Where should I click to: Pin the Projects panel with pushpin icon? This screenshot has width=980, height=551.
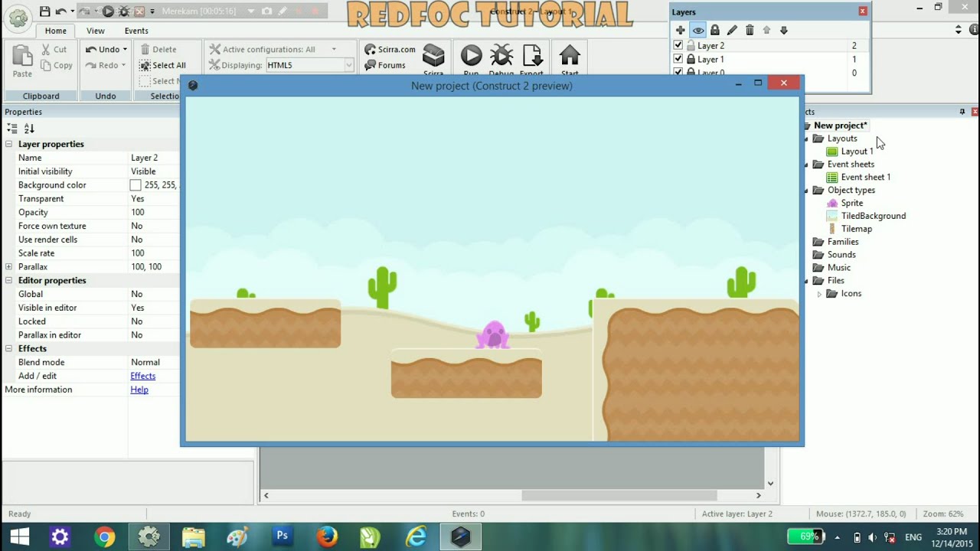[962, 112]
